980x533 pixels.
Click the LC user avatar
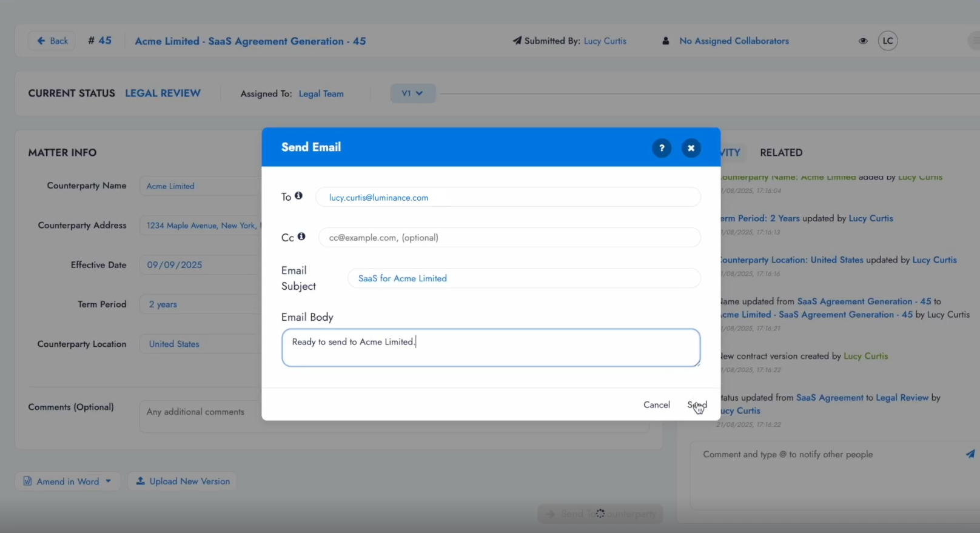888,41
